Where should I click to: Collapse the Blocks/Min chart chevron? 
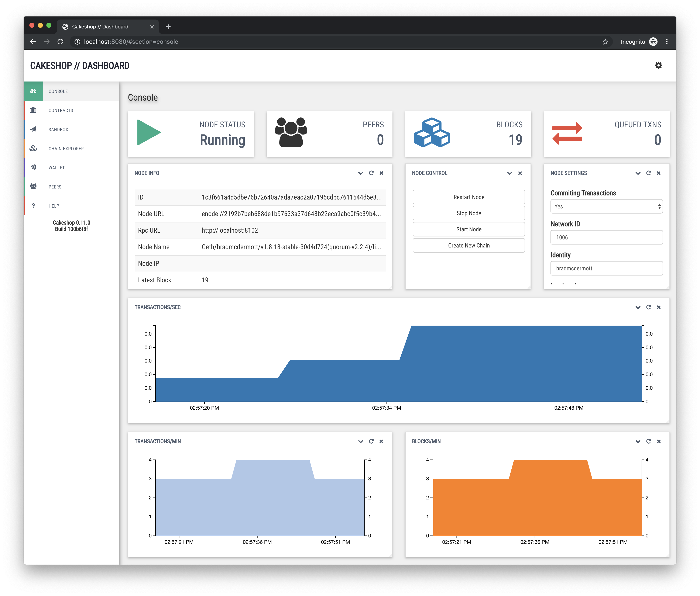click(x=638, y=442)
